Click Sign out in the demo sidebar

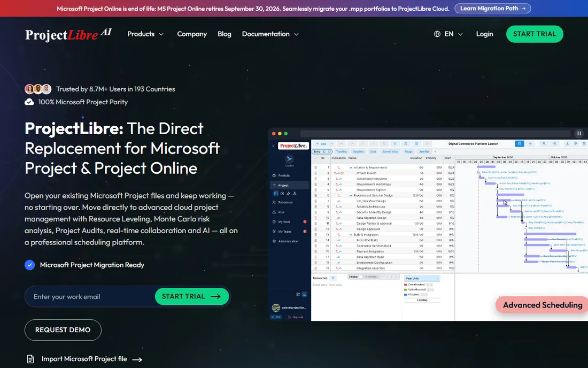coord(296,317)
